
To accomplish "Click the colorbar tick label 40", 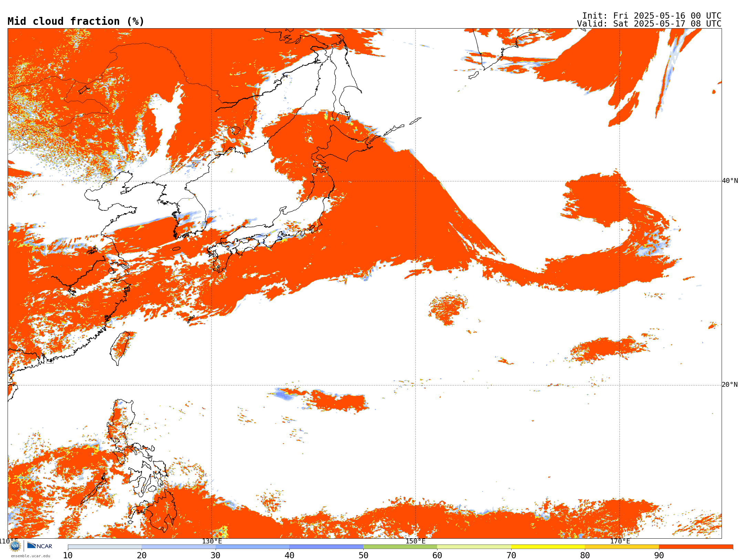I will click(x=289, y=556).
